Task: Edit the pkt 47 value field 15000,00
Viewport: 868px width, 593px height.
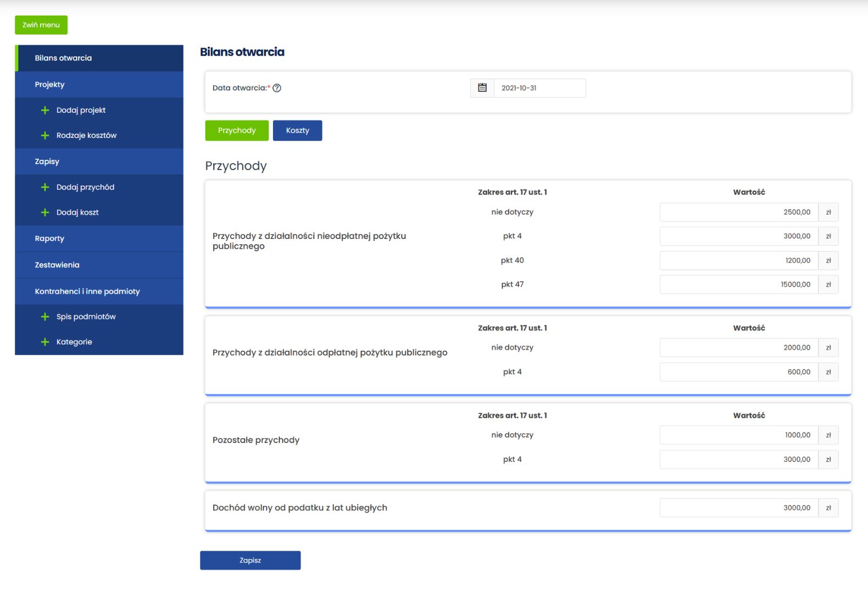Action: (x=738, y=284)
